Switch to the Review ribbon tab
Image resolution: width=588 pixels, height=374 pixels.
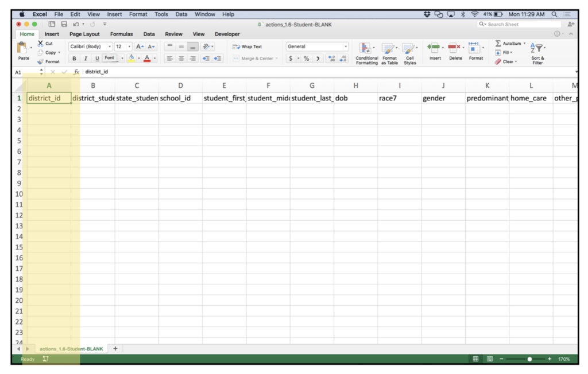(x=173, y=34)
